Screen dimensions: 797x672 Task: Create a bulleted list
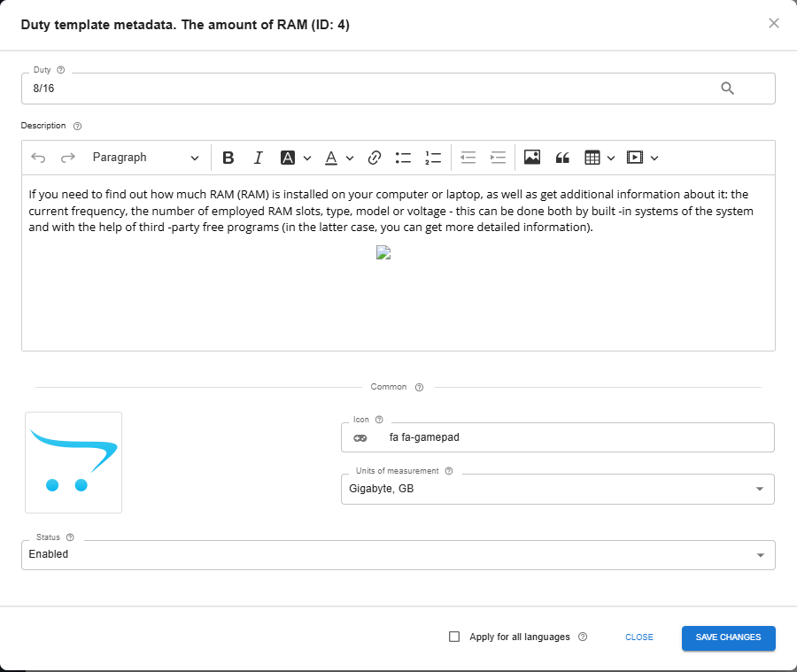(403, 158)
